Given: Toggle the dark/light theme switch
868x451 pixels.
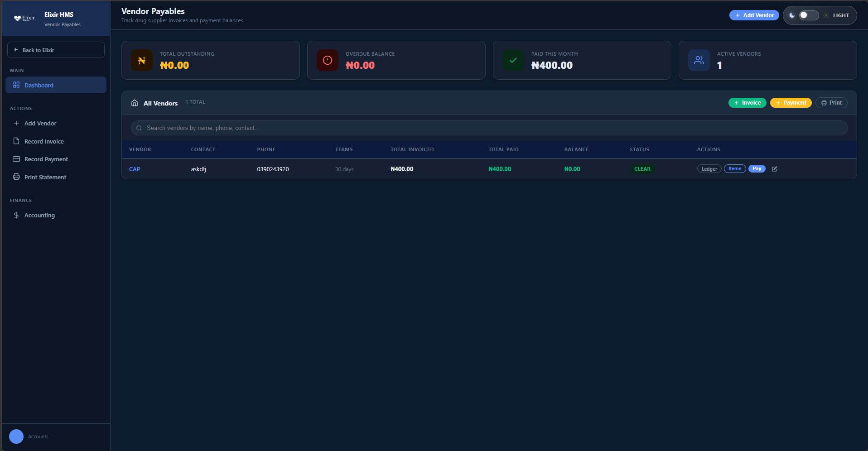Looking at the screenshot, I should coord(809,15).
